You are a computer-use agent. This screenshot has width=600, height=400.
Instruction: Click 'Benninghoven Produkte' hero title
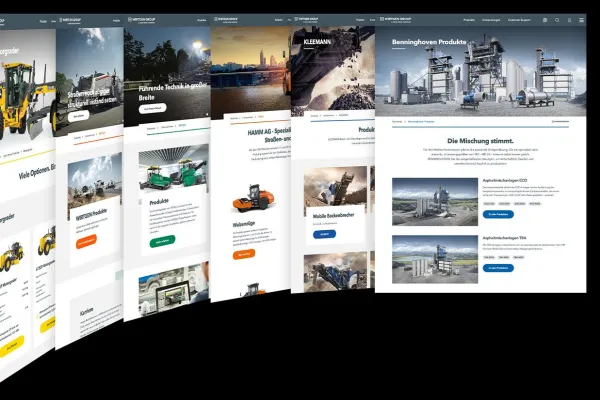[x=429, y=42]
